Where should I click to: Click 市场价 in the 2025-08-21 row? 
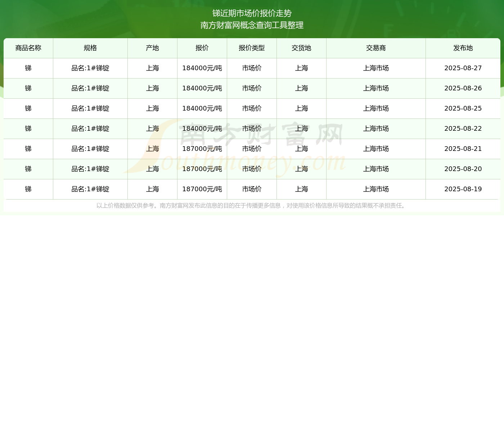252,149
